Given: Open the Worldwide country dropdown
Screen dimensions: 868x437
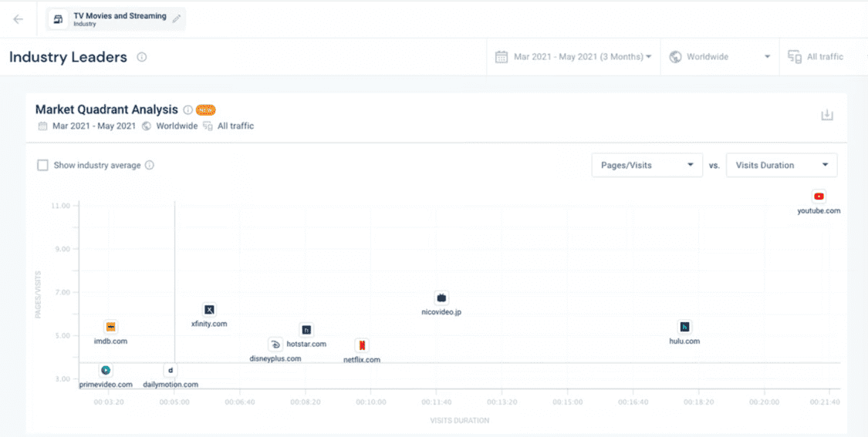Looking at the screenshot, I should [720, 57].
